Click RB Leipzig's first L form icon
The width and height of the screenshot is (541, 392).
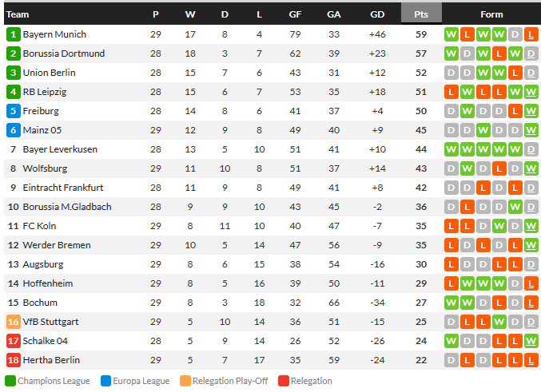[451, 92]
